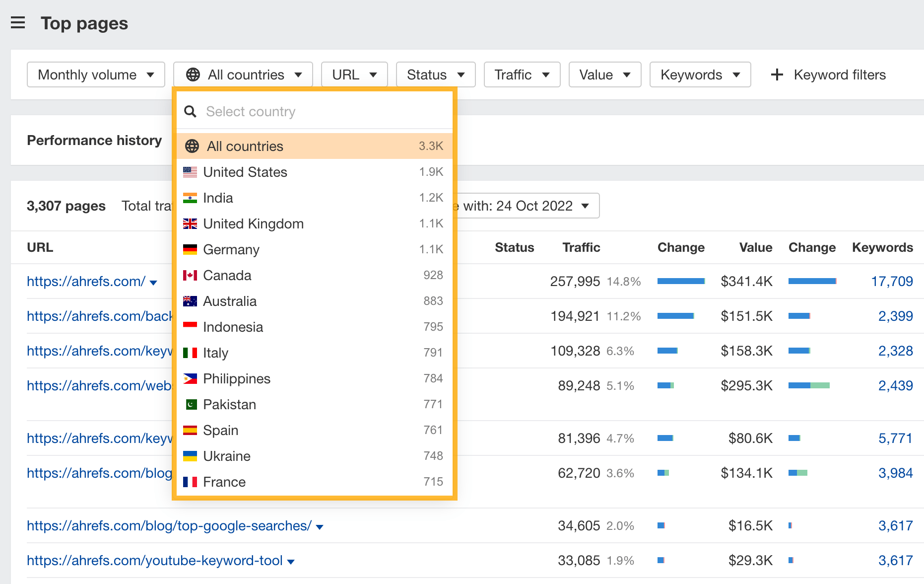Click the Germany flag icon

pos(191,249)
